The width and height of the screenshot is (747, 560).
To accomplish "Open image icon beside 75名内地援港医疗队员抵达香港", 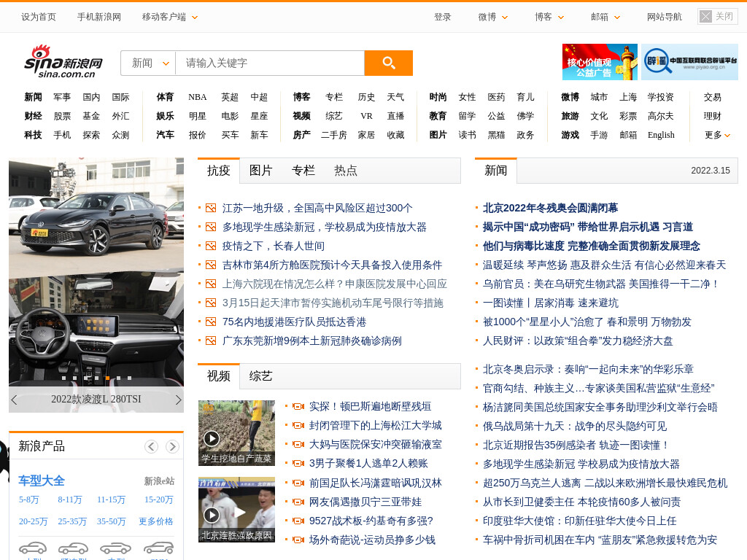I will (211, 322).
